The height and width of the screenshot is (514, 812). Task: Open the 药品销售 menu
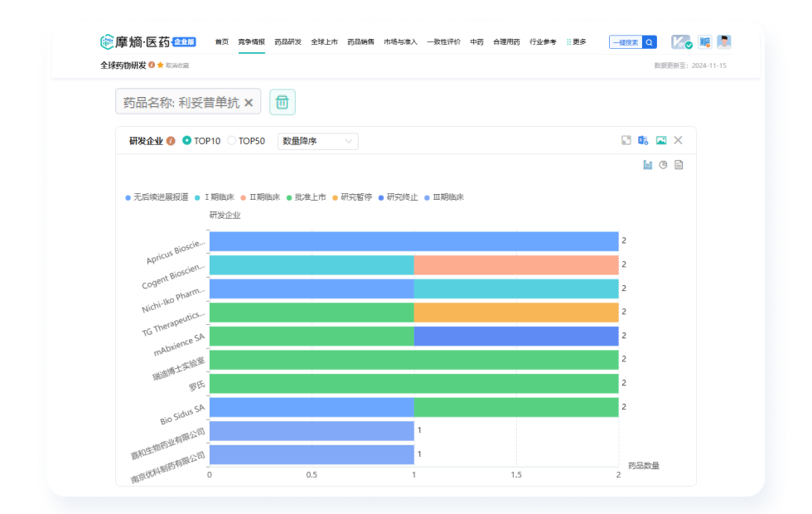click(x=360, y=42)
